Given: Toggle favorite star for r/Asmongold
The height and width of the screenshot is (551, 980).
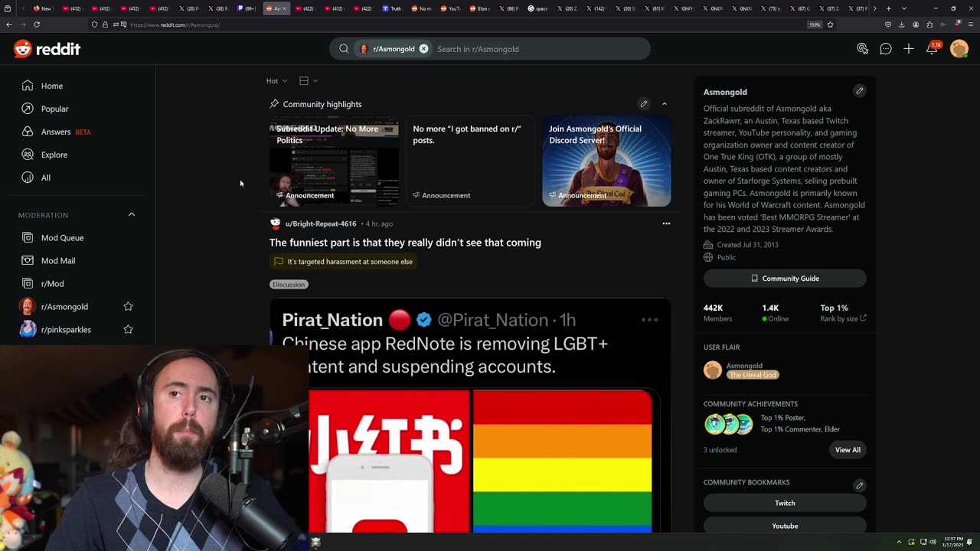Looking at the screenshot, I should 129,307.
